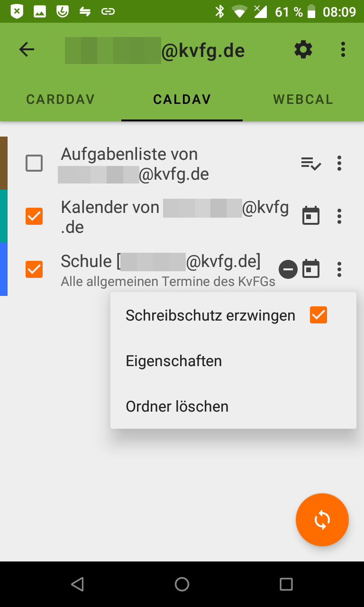Switch to the WEBCAL tab

tap(303, 99)
